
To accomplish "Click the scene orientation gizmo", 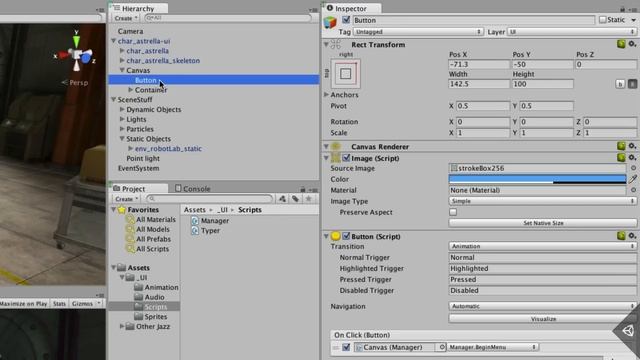I will click(x=76, y=54).
